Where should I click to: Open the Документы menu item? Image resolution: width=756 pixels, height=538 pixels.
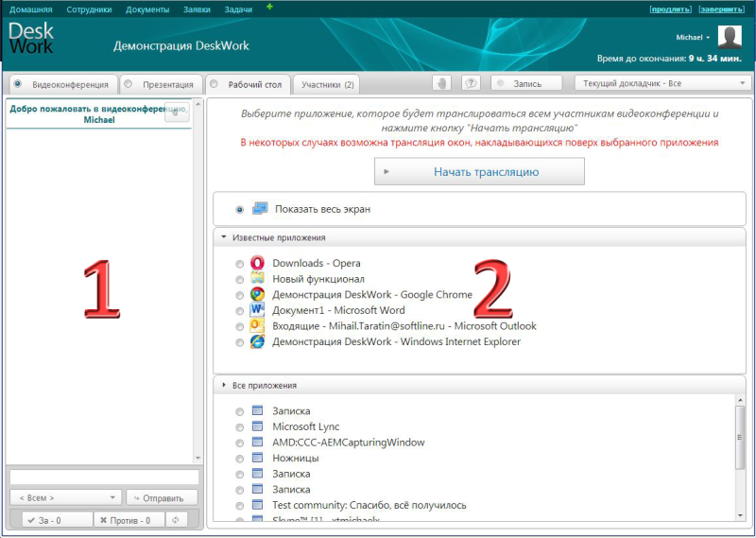(147, 9)
